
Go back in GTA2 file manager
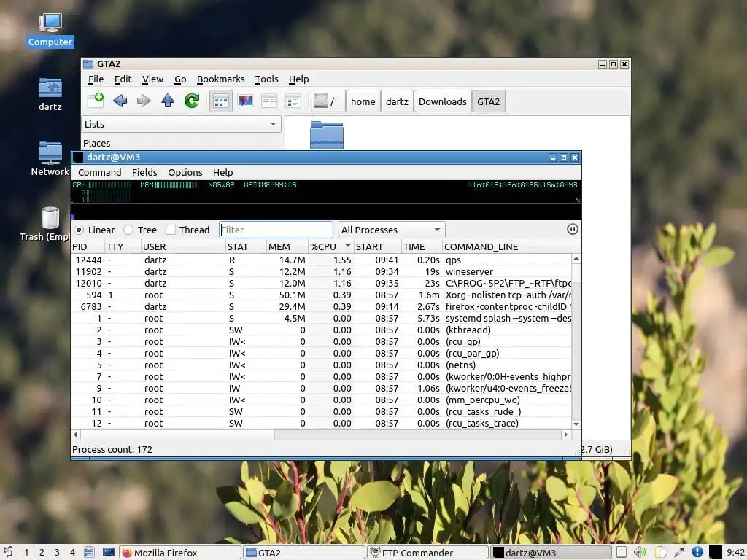coord(120,101)
